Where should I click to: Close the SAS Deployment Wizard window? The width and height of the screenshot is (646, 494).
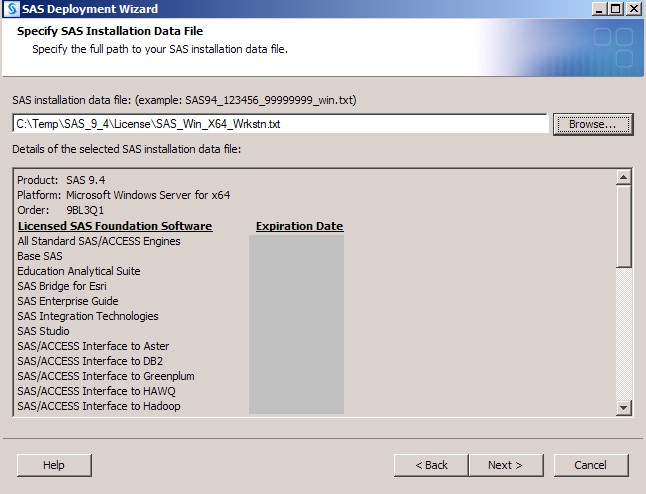pyautogui.click(x=634, y=9)
